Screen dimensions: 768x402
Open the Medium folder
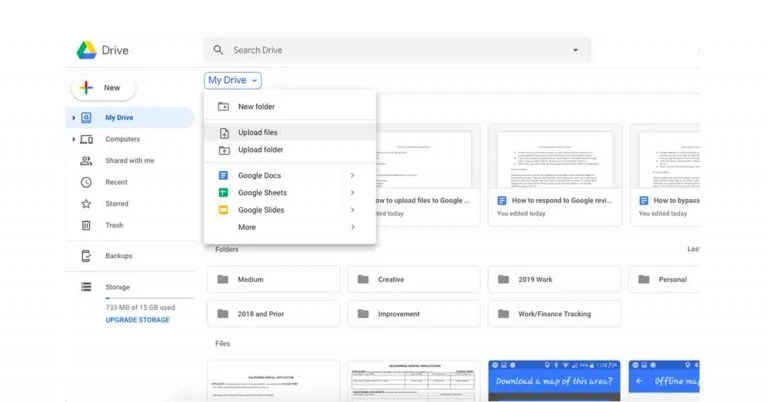(x=273, y=280)
